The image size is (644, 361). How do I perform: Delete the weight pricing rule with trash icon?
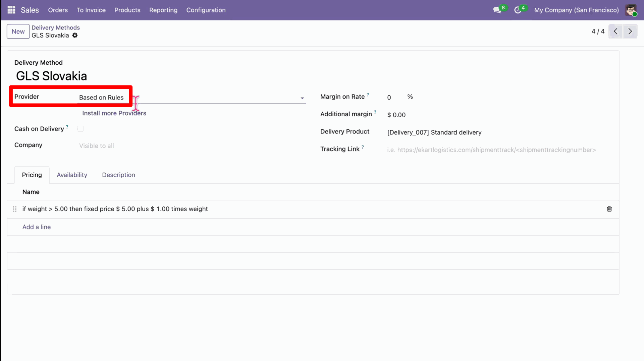pyautogui.click(x=609, y=209)
